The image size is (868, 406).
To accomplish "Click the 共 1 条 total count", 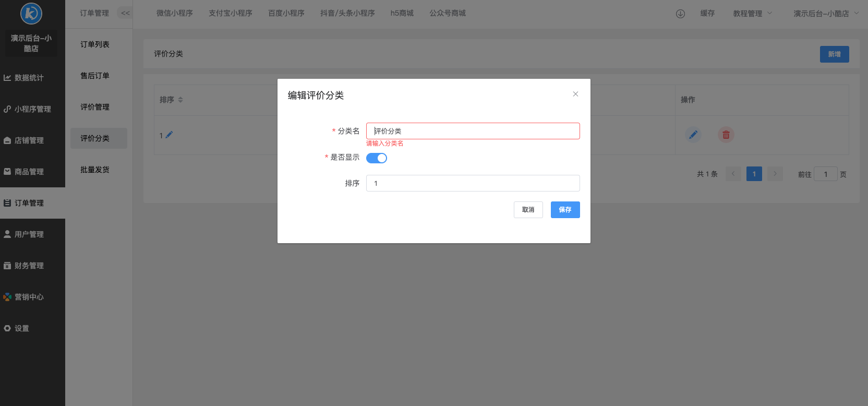I will point(707,174).
